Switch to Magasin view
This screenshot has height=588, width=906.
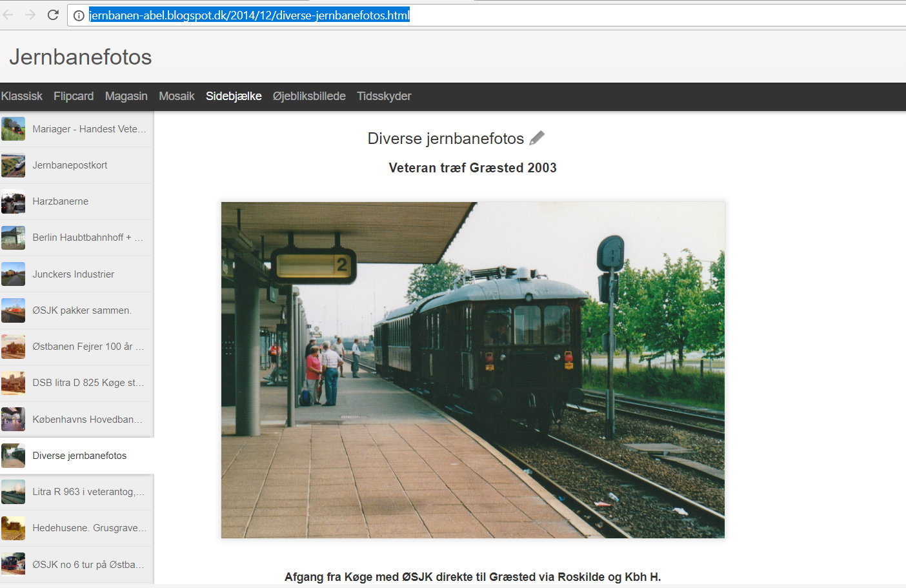coord(126,96)
